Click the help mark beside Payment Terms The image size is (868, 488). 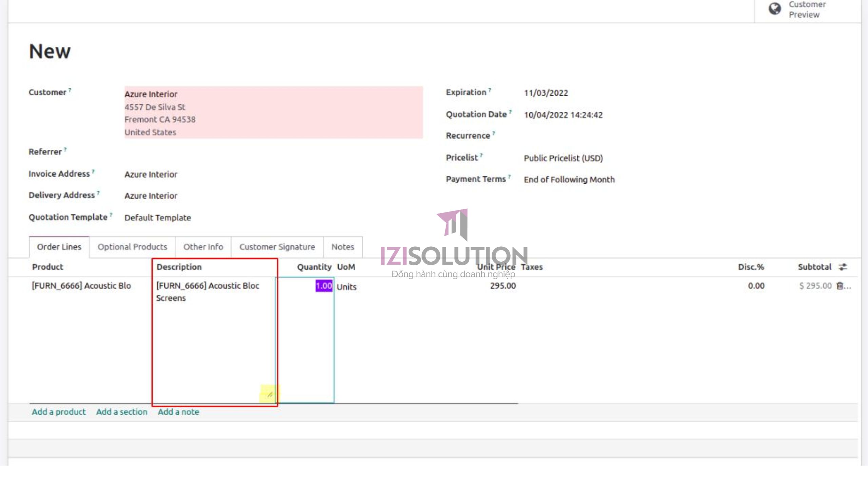[x=509, y=177]
